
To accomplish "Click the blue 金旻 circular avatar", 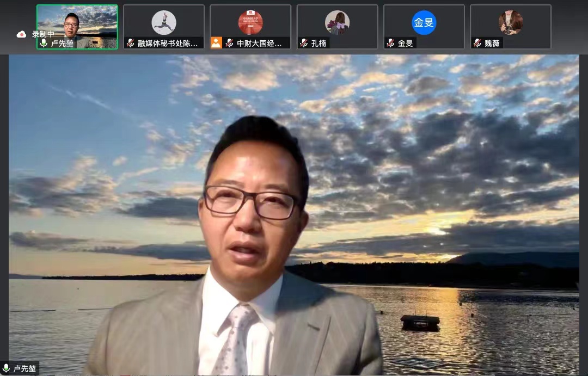I will coord(424,22).
